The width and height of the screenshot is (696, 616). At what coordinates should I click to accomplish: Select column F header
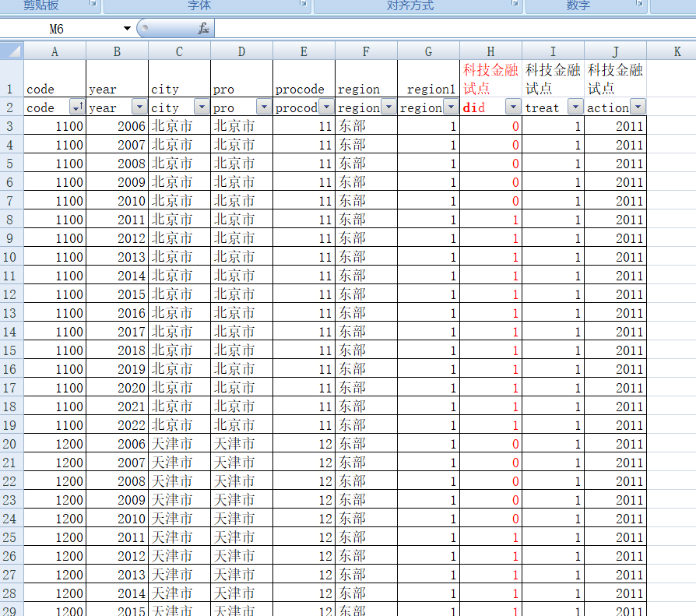click(366, 51)
